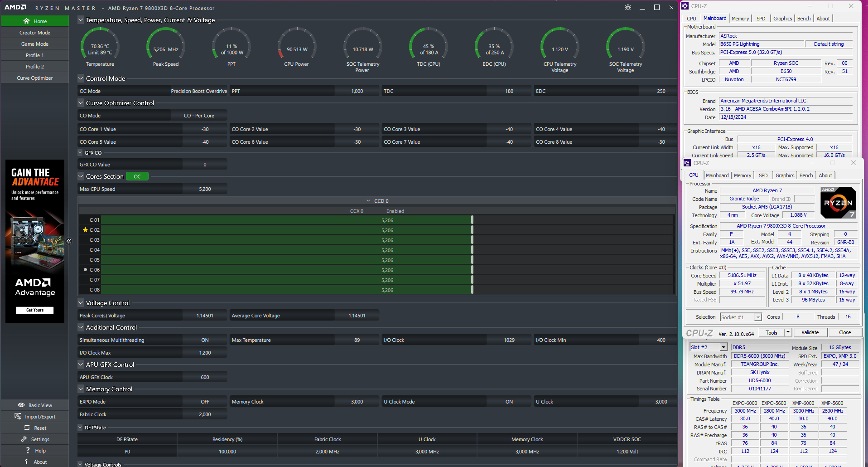Open Settings gear icon in Ryzen Master
The image size is (868, 467).
pyautogui.click(x=24, y=439)
